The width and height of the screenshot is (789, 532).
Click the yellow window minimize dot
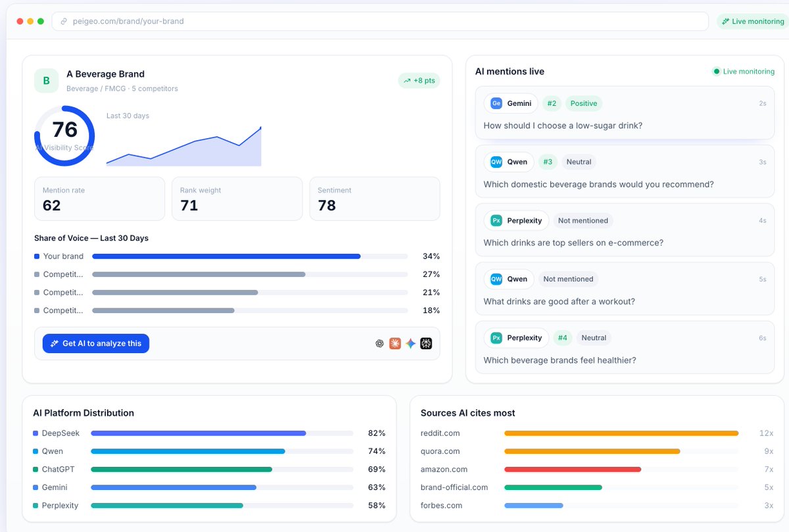30,21
